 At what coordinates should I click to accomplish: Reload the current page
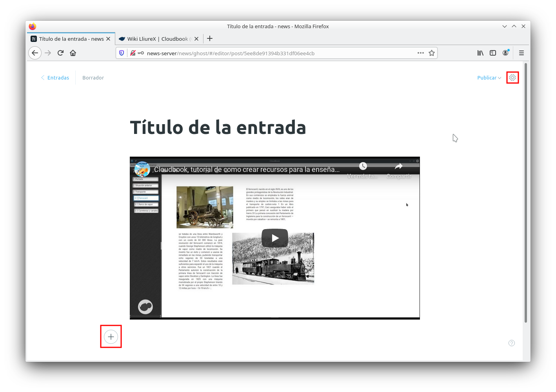(x=60, y=53)
